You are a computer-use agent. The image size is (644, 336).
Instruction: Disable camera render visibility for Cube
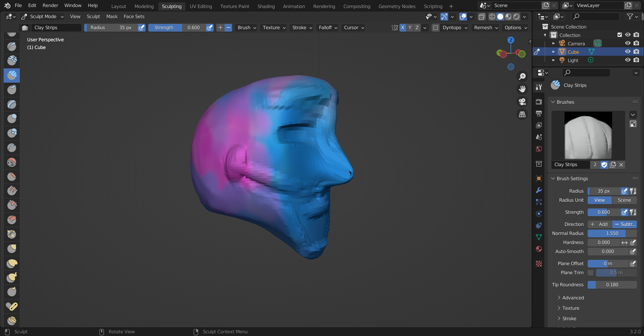pos(636,51)
